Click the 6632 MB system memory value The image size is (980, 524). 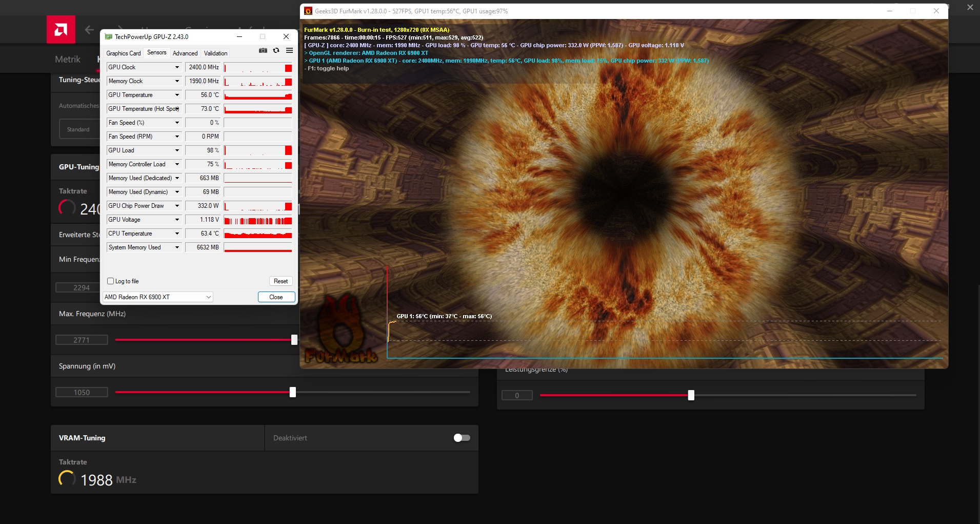tap(203, 247)
